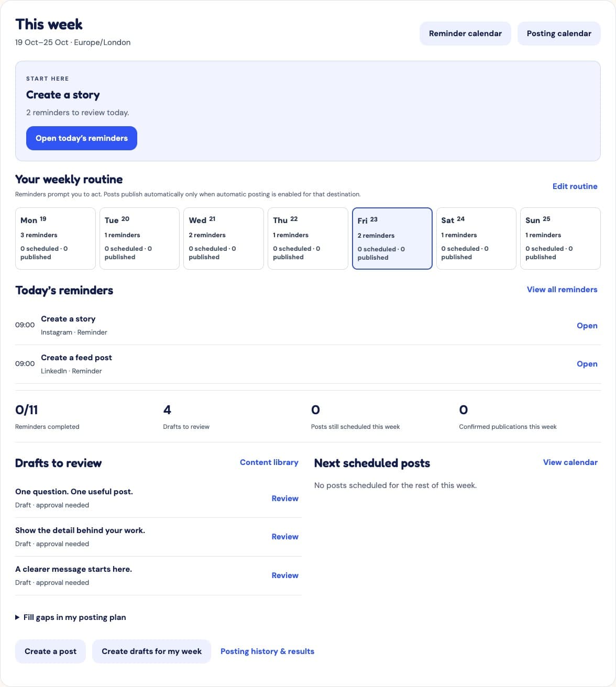
Task: Open the Create a story reminder
Action: click(587, 326)
